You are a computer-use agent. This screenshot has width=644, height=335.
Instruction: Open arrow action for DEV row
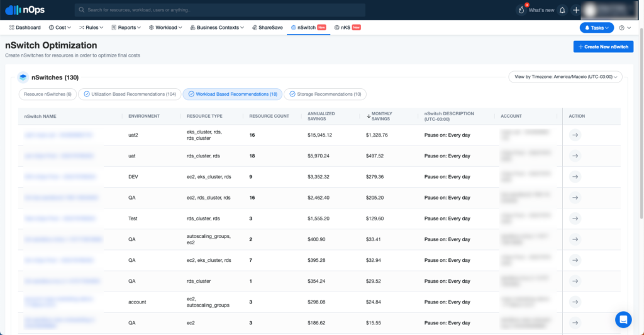[x=575, y=177]
